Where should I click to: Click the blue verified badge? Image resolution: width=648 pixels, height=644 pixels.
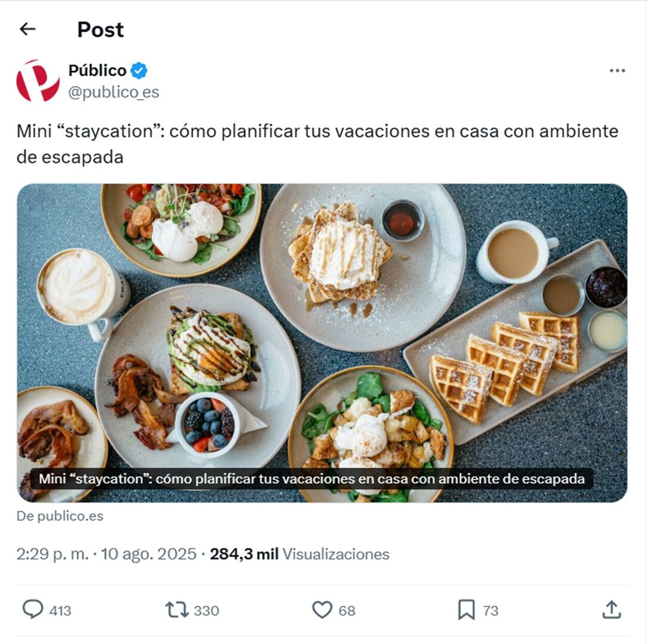(x=139, y=70)
